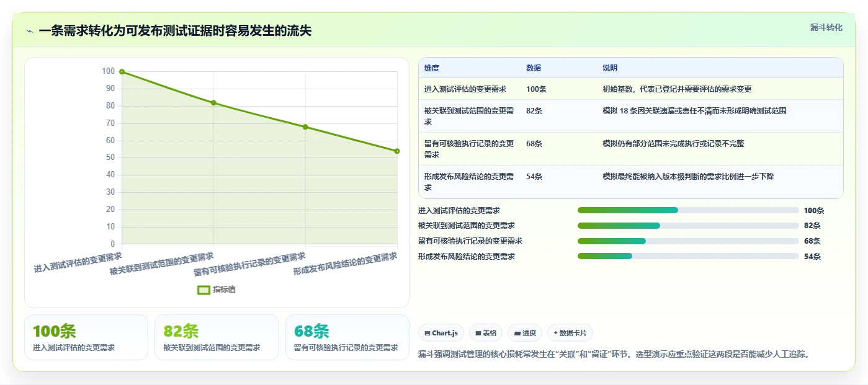Toggle the 指标值 legend swatch
This screenshot has height=385, width=868.
tap(204, 290)
